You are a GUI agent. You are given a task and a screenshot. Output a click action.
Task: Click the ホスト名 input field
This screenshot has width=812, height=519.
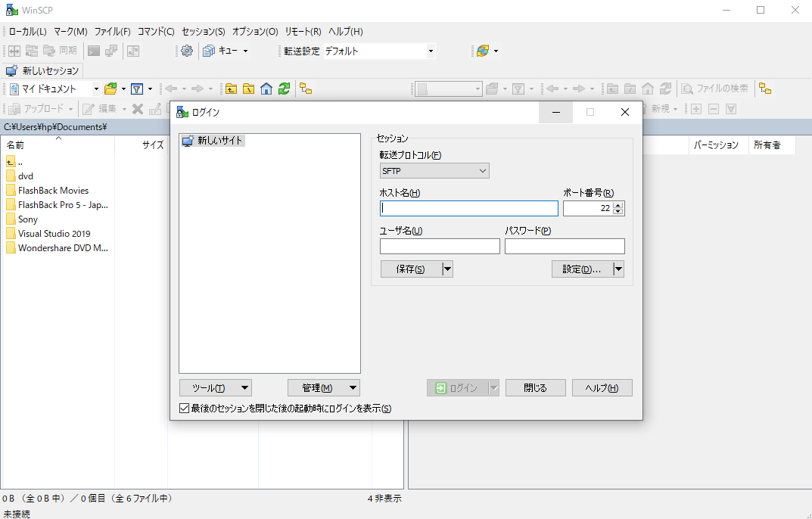[x=469, y=208]
